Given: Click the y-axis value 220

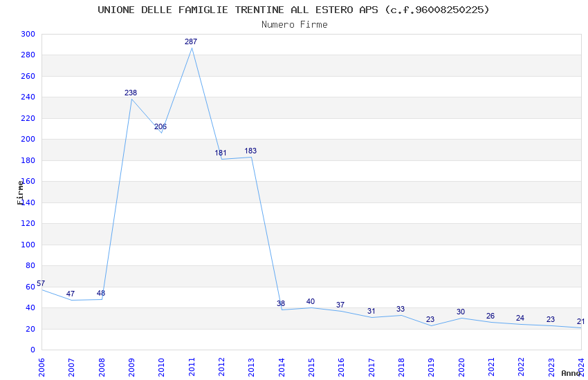Looking at the screenshot, I should pyautogui.click(x=28, y=118).
